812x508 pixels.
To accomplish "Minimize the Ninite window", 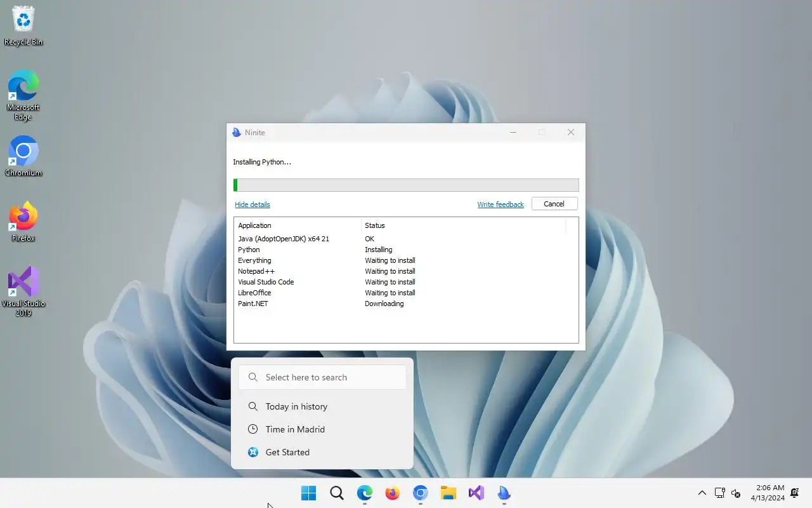I will pyautogui.click(x=513, y=132).
